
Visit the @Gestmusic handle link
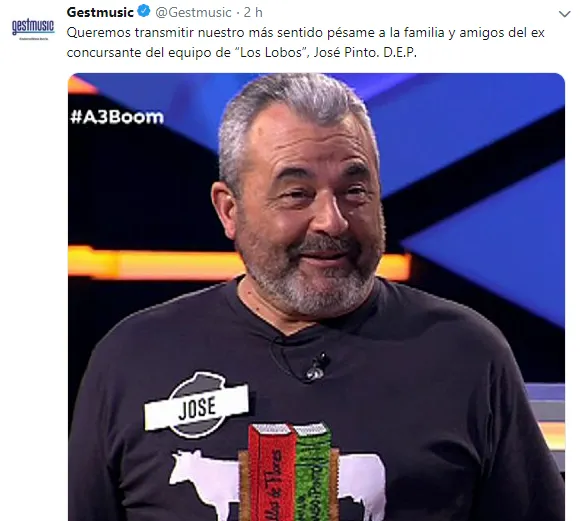[193, 12]
